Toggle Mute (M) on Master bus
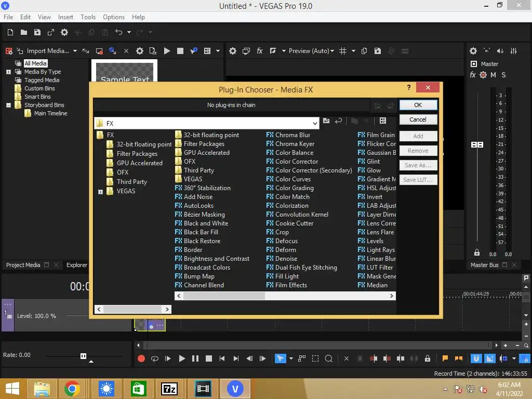532x399 pixels. pos(494,75)
